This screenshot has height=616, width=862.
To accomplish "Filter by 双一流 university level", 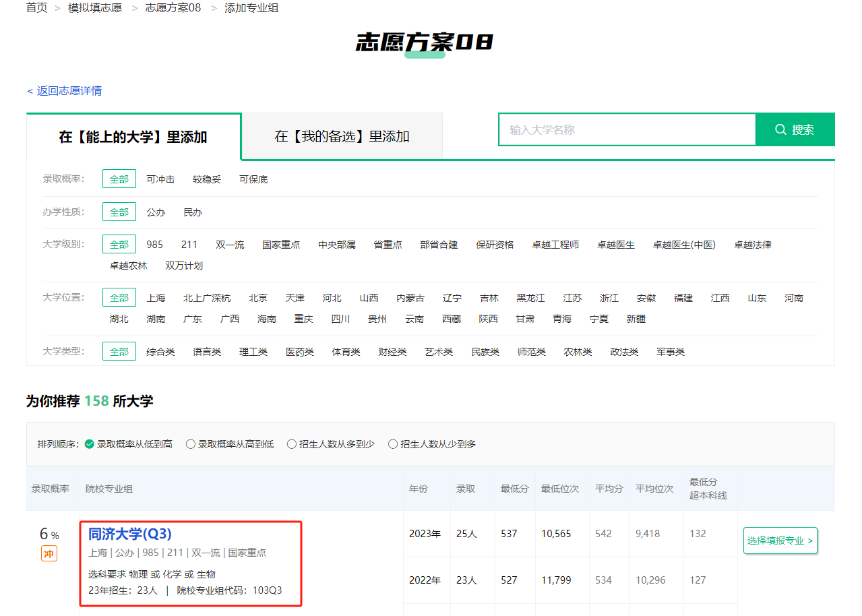I will click(x=230, y=245).
